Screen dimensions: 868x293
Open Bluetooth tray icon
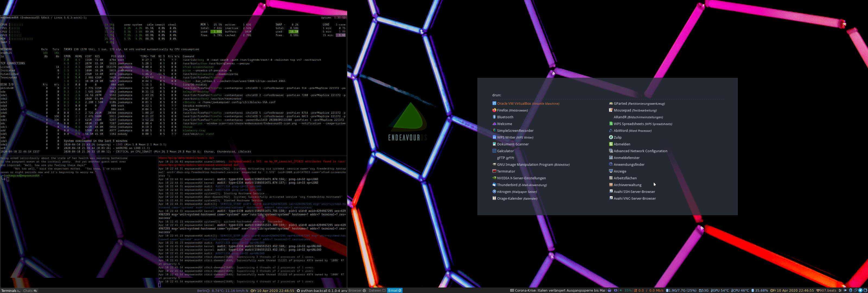tap(850, 291)
